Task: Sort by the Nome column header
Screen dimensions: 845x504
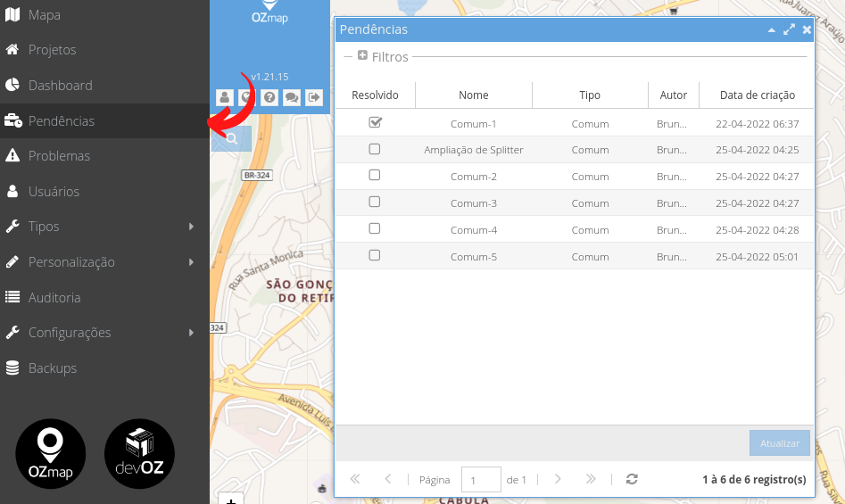Action: (474, 95)
